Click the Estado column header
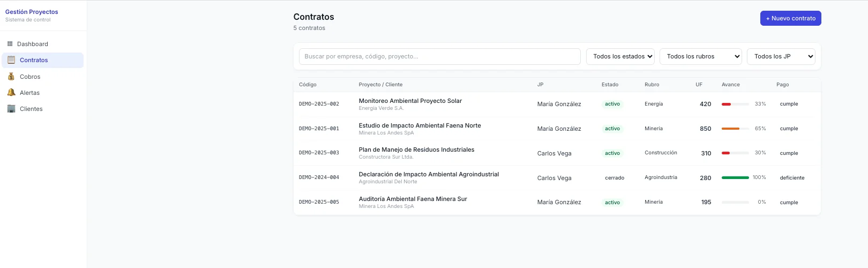This screenshot has width=868, height=268. (x=610, y=85)
